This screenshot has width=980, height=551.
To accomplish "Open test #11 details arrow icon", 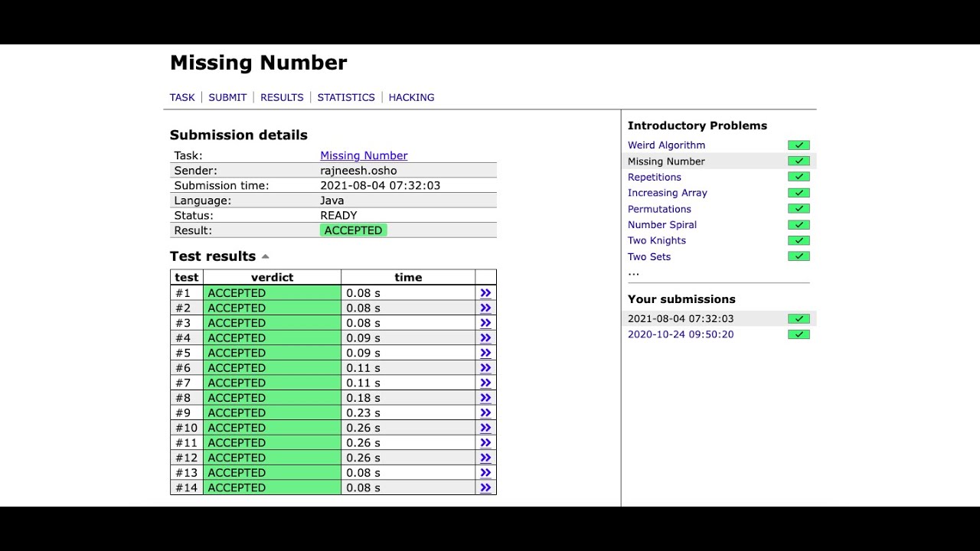I will [x=485, y=442].
